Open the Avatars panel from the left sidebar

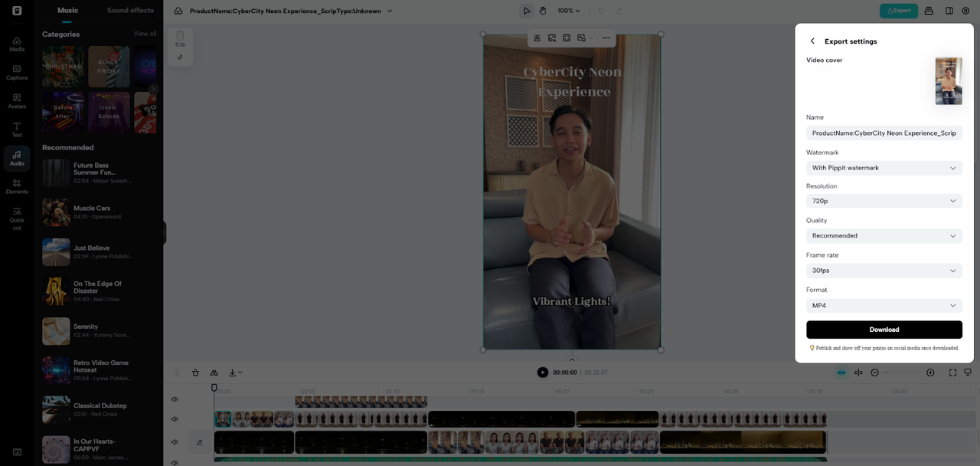16,100
